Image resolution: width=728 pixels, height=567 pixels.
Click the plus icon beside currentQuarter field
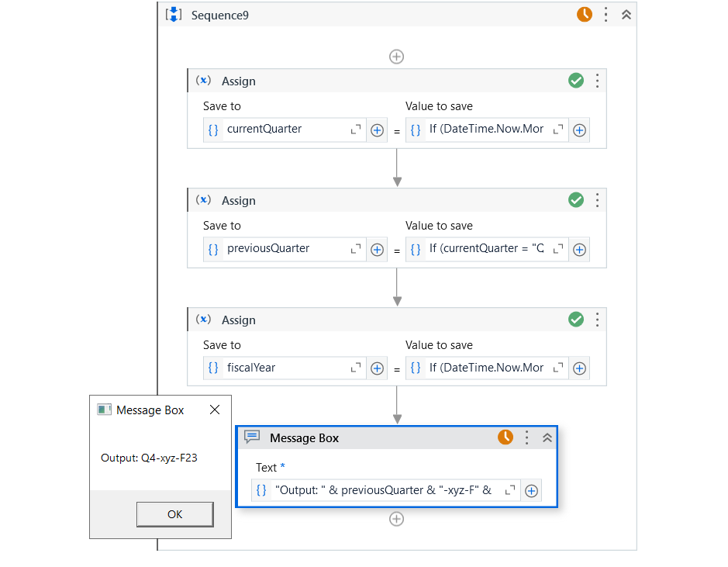click(x=377, y=130)
